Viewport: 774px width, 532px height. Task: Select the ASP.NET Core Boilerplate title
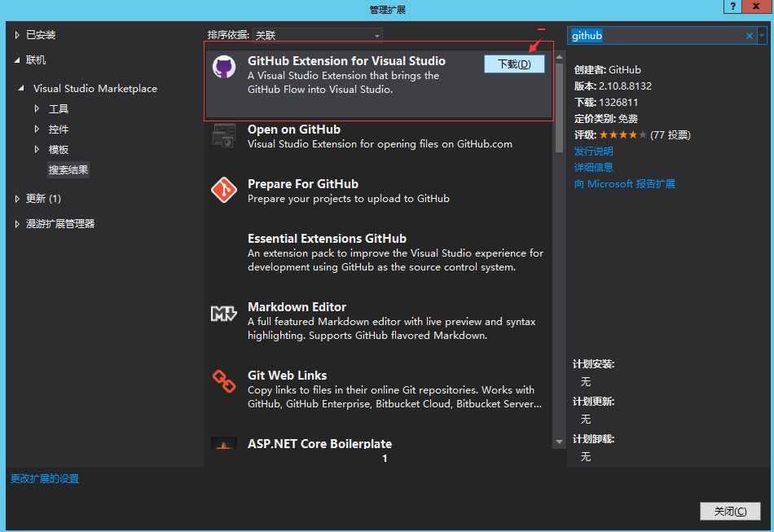320,444
